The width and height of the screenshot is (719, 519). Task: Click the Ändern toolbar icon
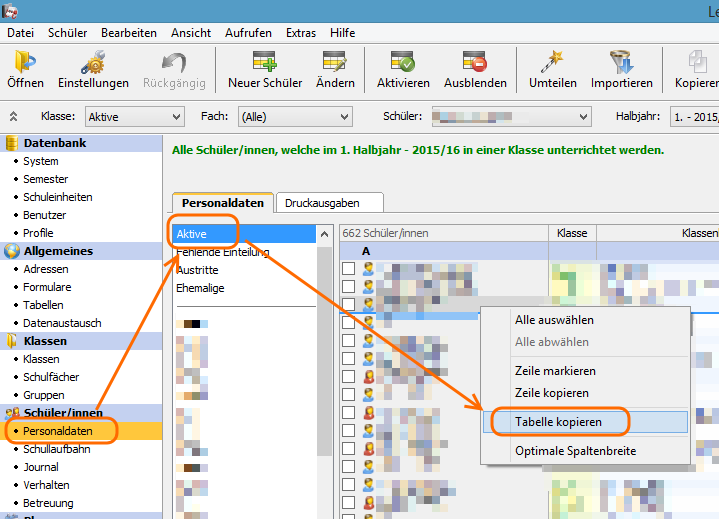tap(334, 63)
